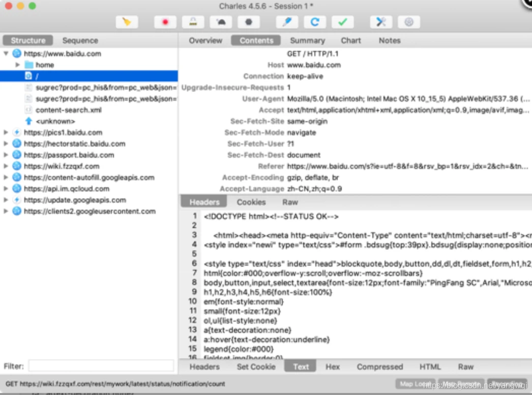Open the Summary tab

click(307, 40)
